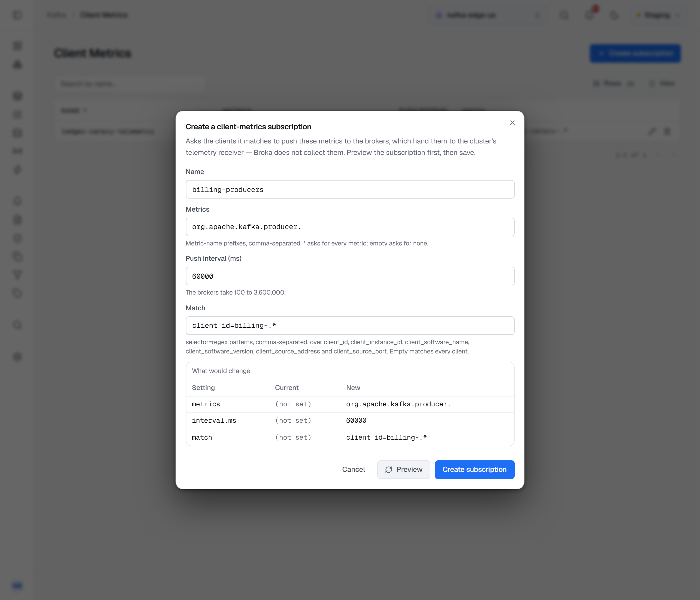Image resolution: width=700 pixels, height=600 pixels.
Task: Click new value org.apache.kafka.producer. in table
Action: tap(398, 404)
